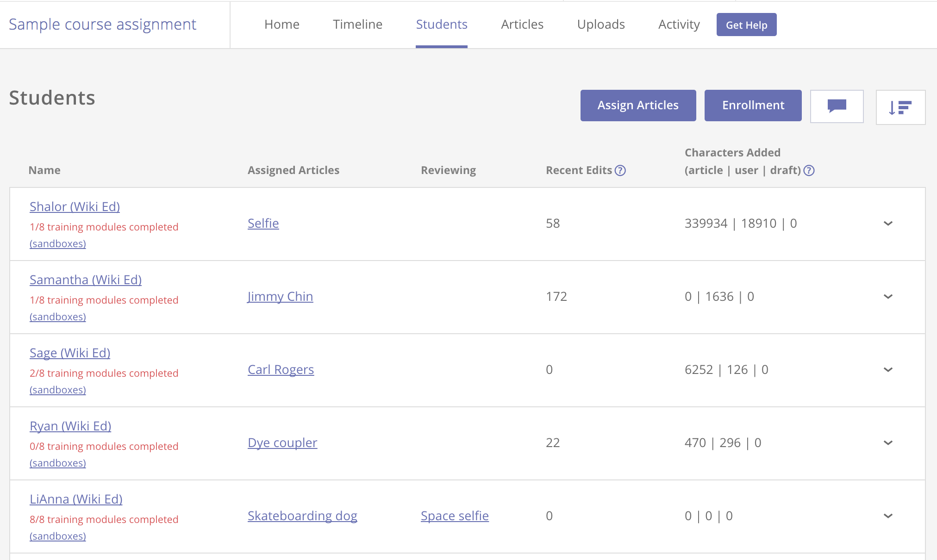Click characters added value 470 | 296 | 0
This screenshot has width=937, height=560.
point(723,443)
